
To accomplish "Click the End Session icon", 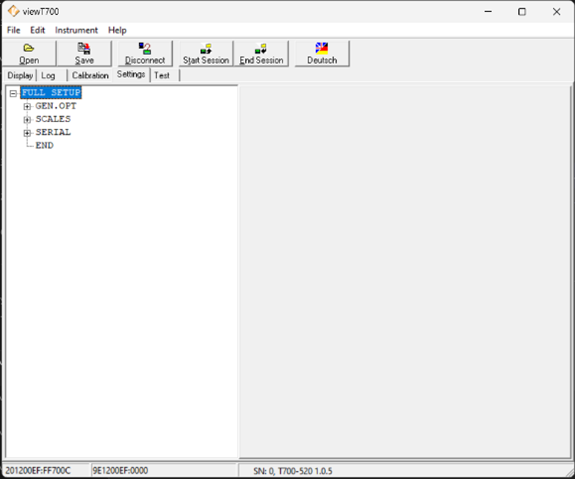I will click(261, 48).
